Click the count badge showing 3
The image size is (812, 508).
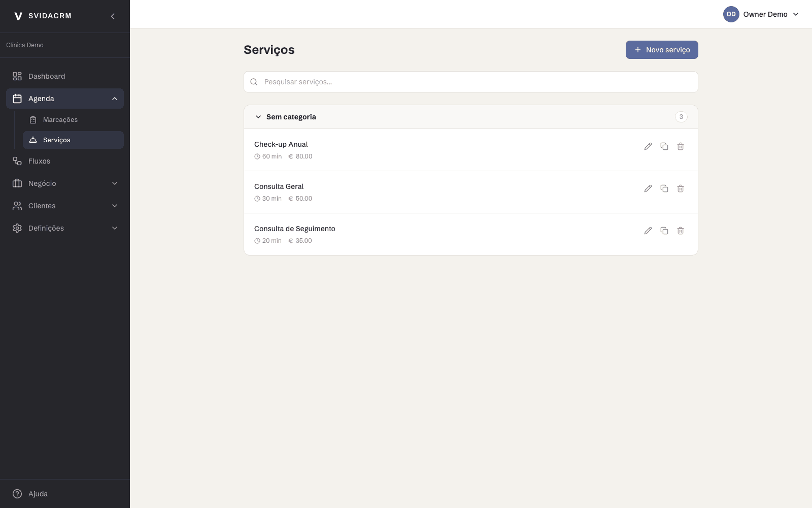681,117
